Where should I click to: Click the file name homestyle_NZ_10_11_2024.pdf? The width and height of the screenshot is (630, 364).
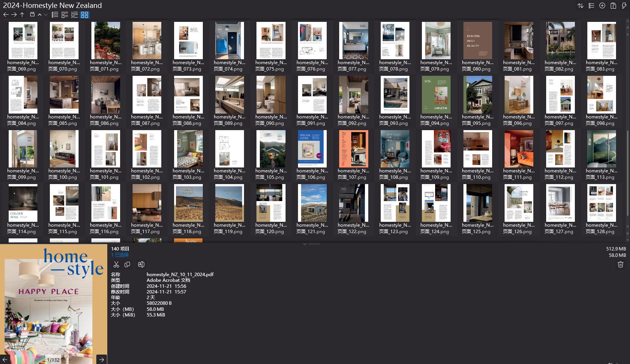click(x=180, y=275)
